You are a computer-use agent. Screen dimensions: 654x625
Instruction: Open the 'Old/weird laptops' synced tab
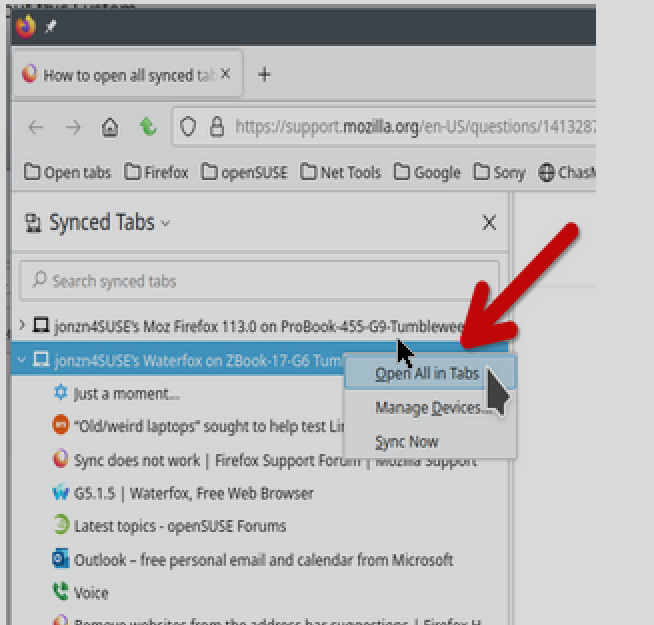[198, 426]
